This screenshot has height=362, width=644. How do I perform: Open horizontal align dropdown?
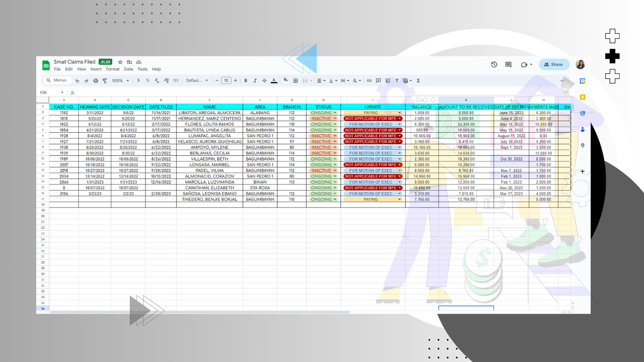point(320,80)
